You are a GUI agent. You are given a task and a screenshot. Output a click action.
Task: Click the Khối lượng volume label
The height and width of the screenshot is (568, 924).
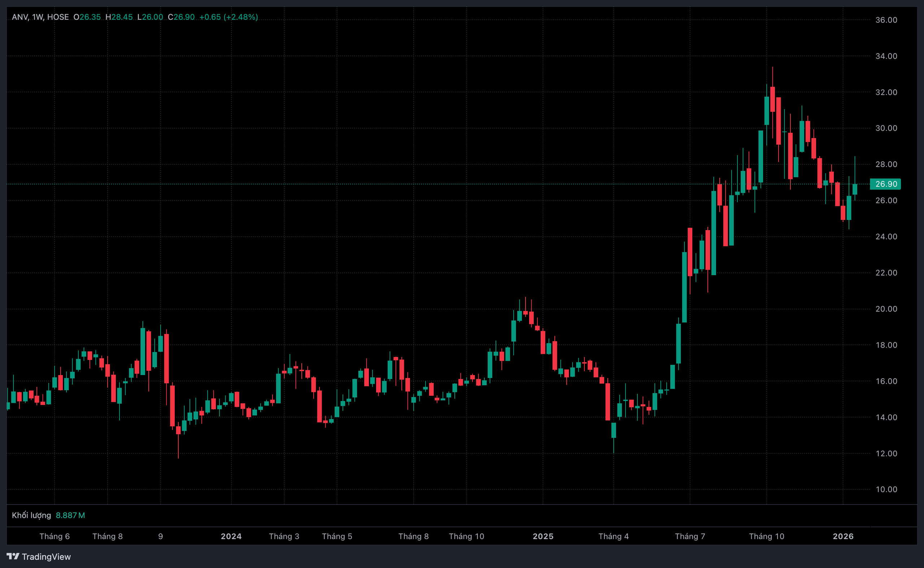point(31,515)
